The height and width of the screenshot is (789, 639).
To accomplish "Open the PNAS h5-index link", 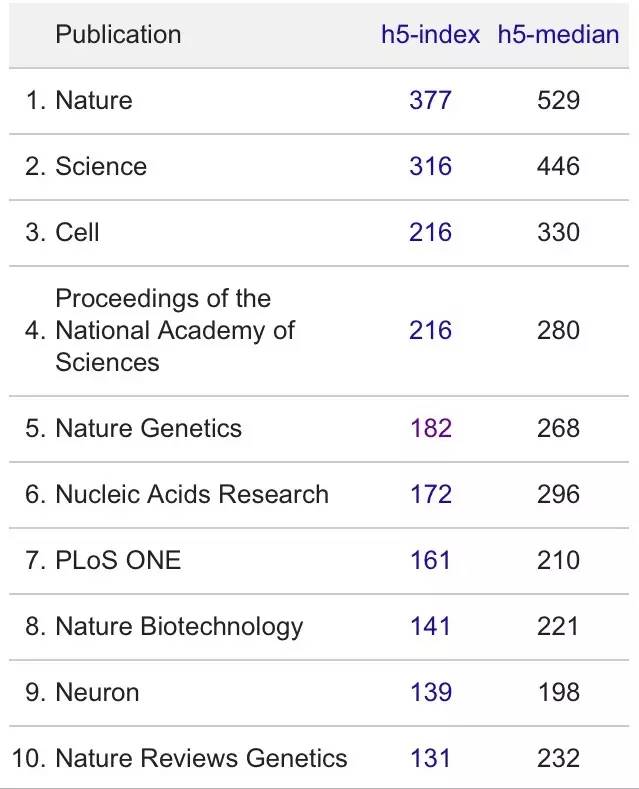I will [430, 330].
